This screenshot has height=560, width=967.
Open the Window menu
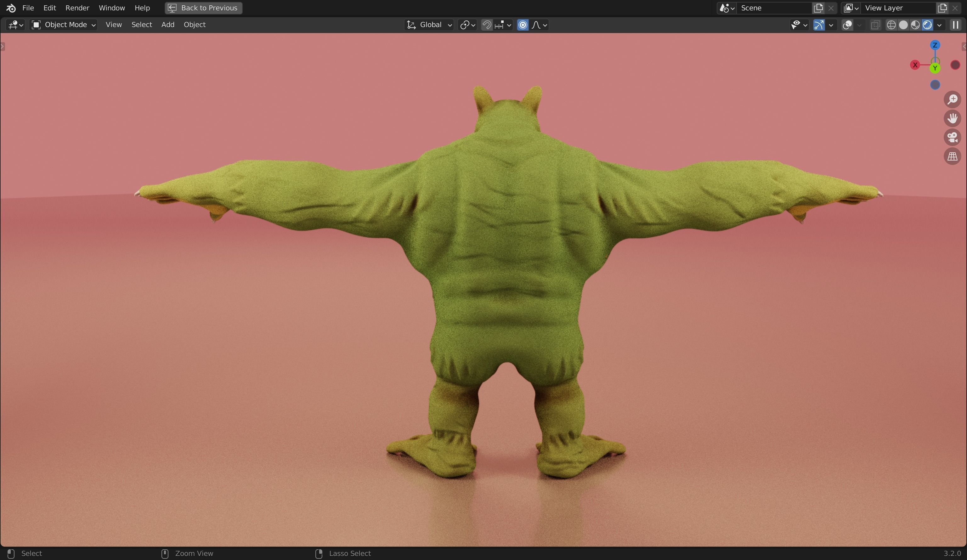point(112,8)
